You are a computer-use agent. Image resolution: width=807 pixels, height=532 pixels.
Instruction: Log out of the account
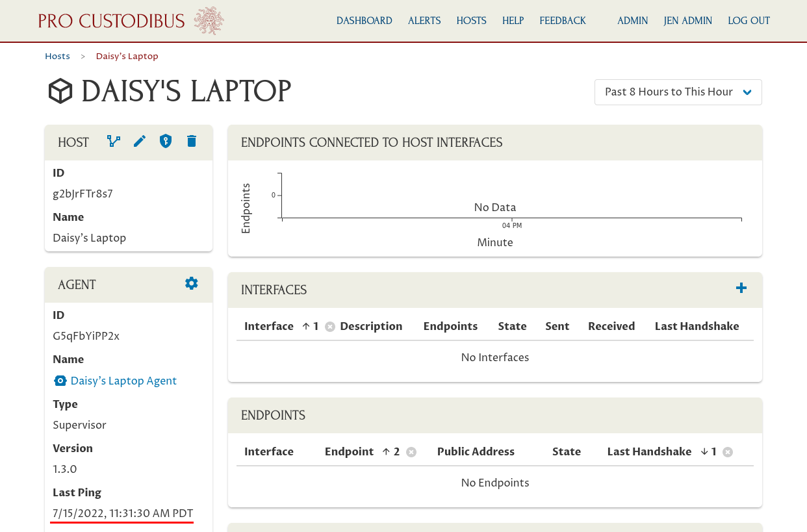coord(749,21)
